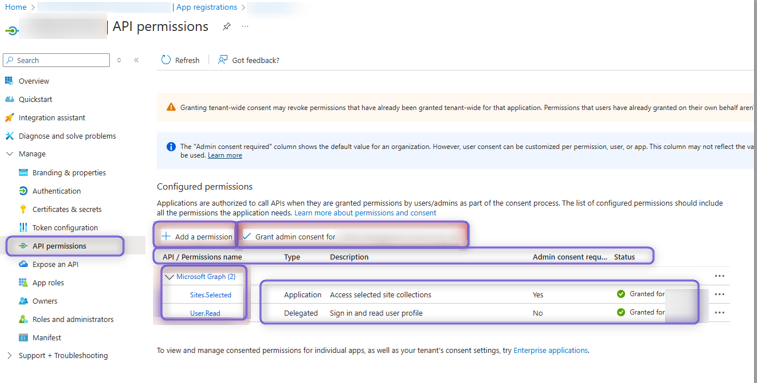The image size is (757, 383).
Task: Follow the Enterprise applications link
Action: 550,351
